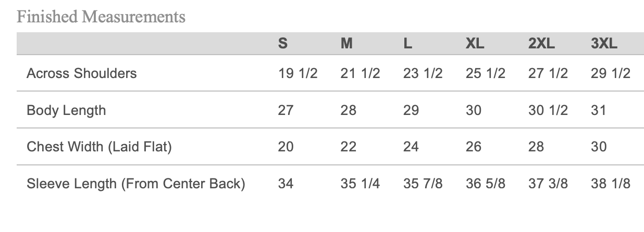Select the 3XL size column header
The width and height of the screenshot is (644, 232).
point(604,44)
